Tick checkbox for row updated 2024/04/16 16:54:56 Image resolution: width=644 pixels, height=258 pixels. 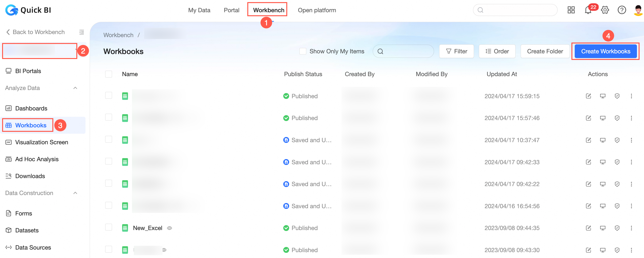109,205
